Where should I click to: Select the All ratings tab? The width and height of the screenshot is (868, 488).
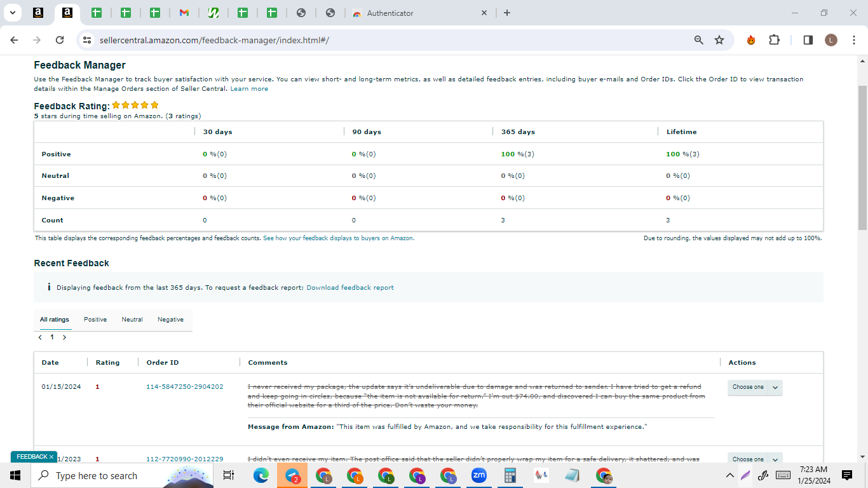click(55, 320)
